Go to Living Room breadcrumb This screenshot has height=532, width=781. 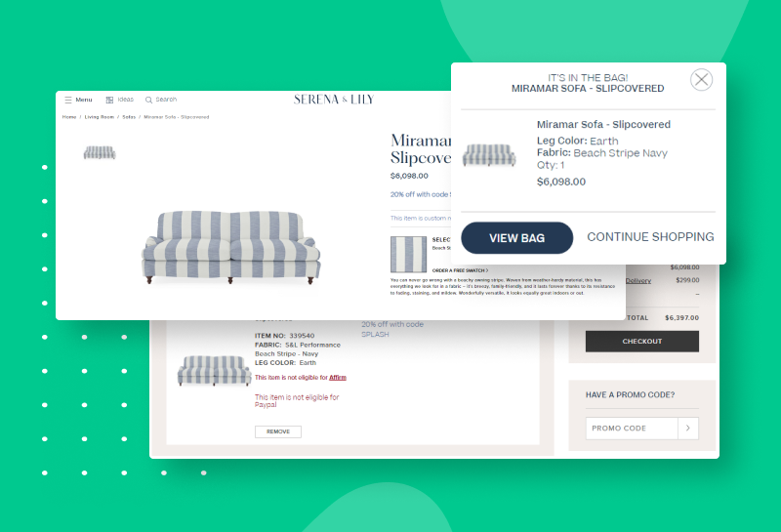point(100,117)
